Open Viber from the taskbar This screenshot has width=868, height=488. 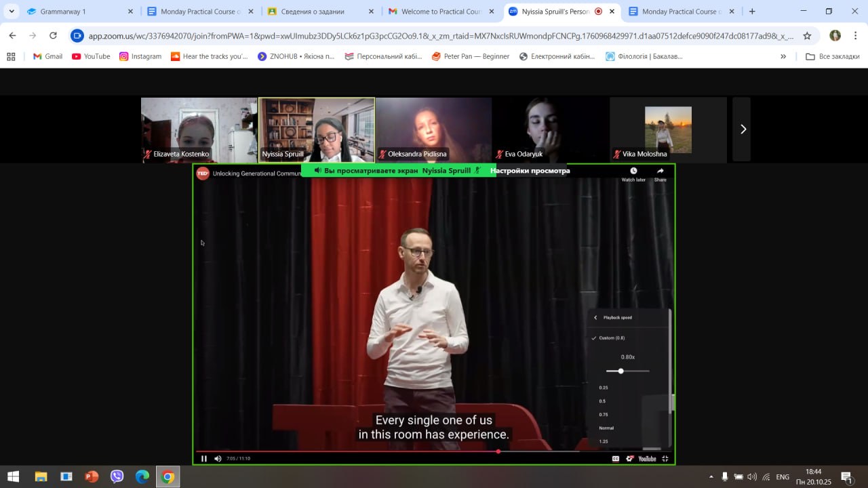click(117, 476)
